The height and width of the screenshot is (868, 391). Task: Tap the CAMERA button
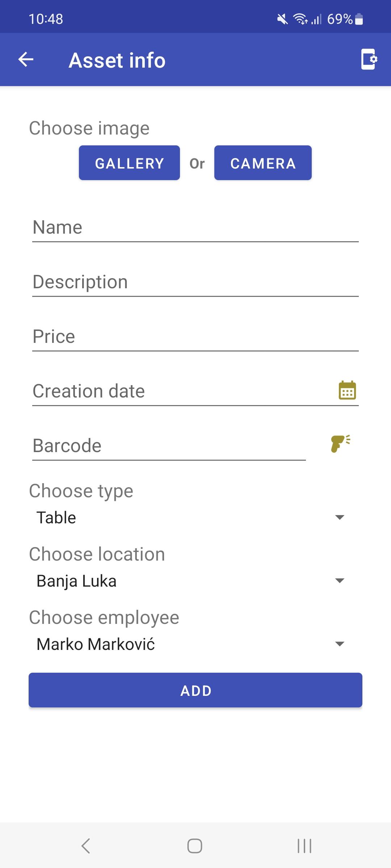pos(263,163)
